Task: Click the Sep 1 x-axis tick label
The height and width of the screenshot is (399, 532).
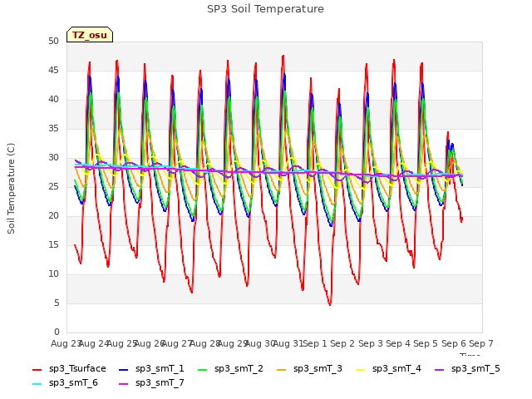Action: [x=315, y=343]
